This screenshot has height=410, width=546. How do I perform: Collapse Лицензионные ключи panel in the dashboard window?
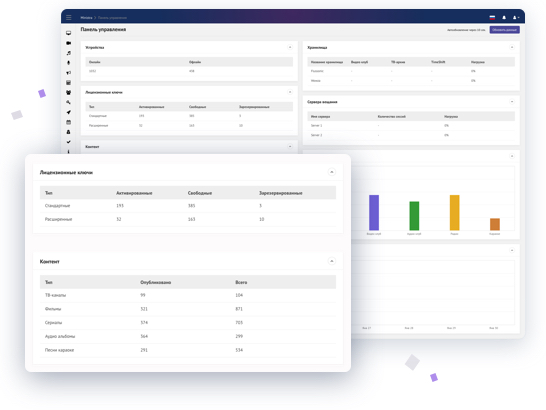[290, 92]
